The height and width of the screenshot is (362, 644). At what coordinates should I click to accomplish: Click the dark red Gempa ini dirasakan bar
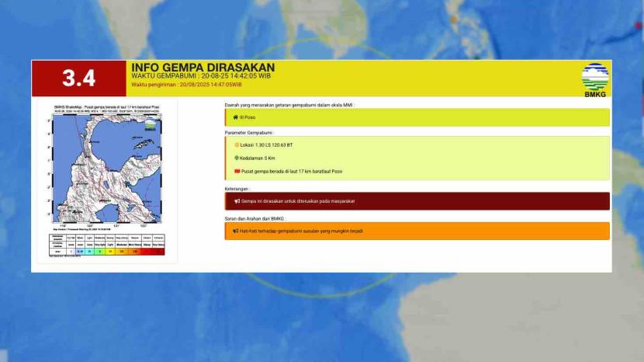click(x=417, y=201)
